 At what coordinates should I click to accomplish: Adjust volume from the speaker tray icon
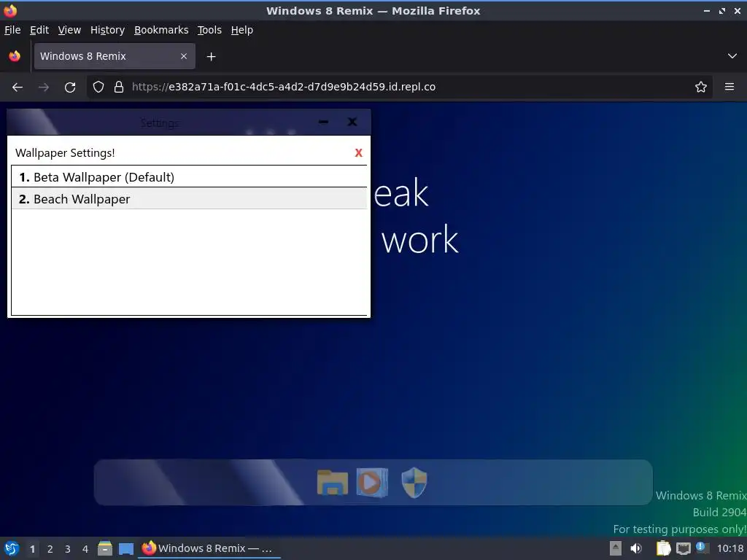point(636,548)
